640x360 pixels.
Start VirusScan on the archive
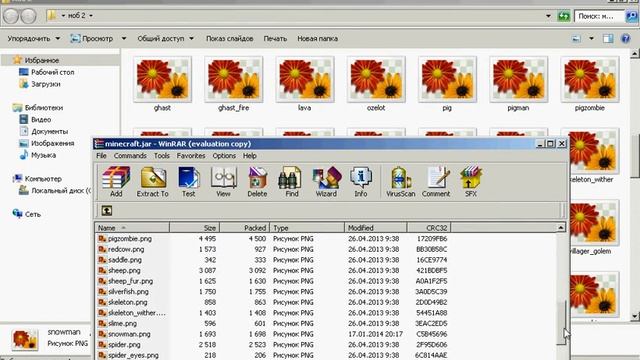[x=400, y=182]
